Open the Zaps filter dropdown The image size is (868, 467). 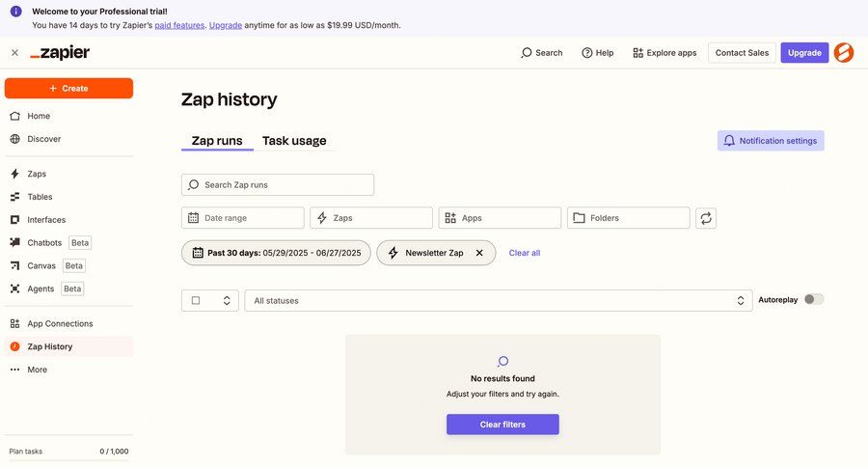[x=371, y=218]
